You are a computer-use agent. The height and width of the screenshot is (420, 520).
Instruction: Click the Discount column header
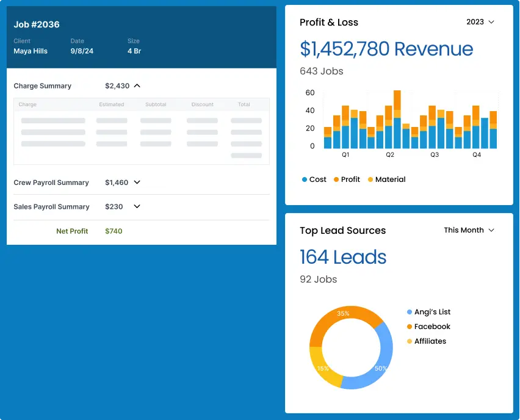tap(202, 104)
